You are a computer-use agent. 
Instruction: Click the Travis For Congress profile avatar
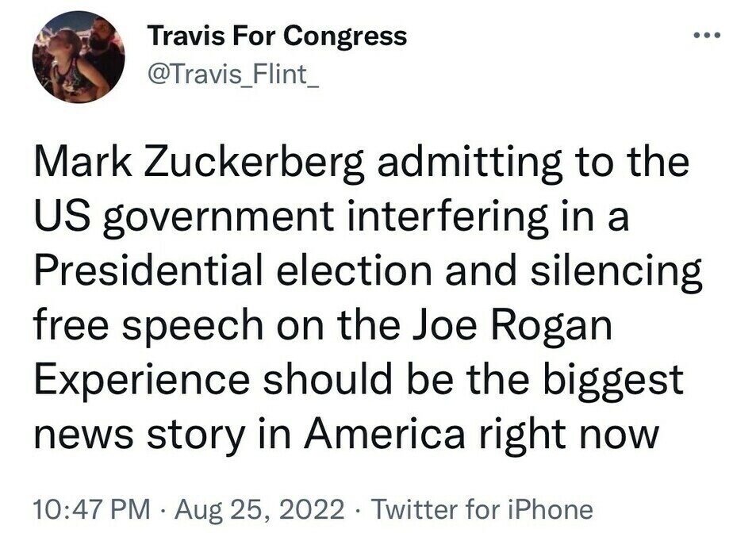[x=78, y=57]
